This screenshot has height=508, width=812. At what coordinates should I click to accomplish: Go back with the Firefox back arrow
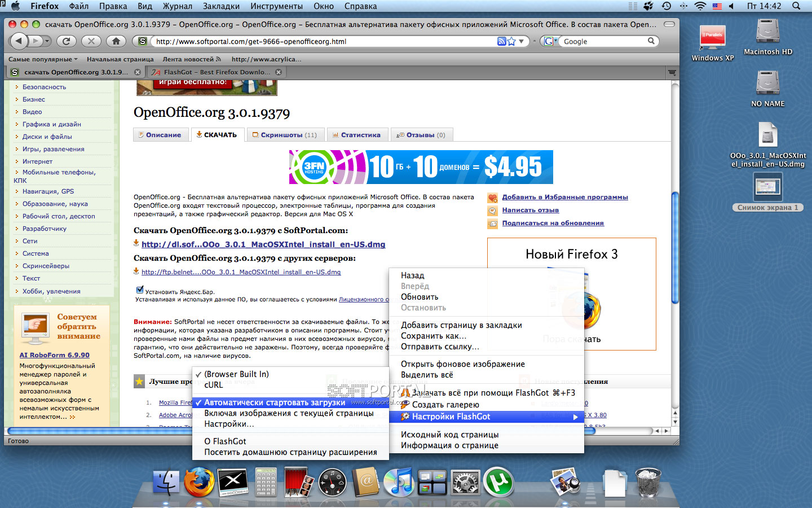coord(19,41)
